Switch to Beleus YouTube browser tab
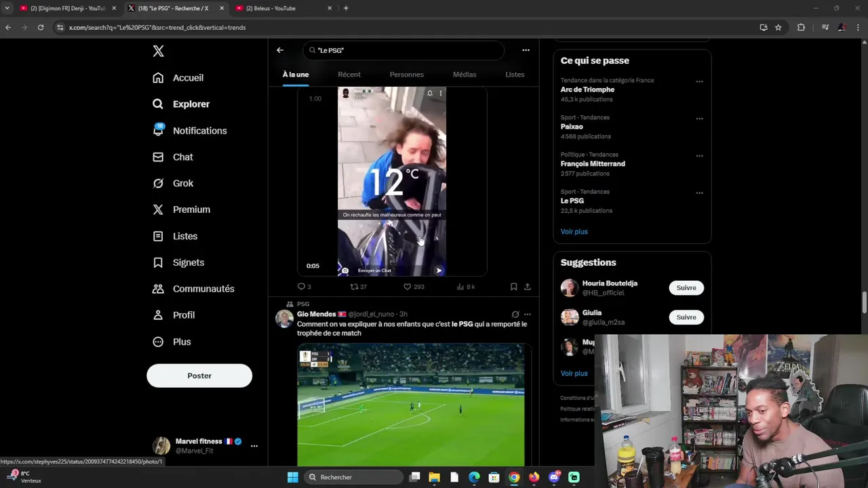The width and height of the screenshot is (868, 488). click(x=283, y=8)
